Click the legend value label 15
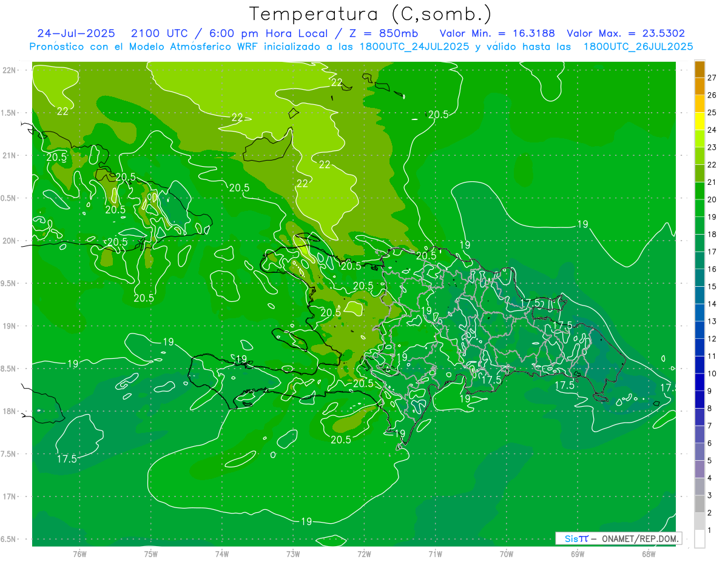Screen dimensions: 728x562 [x=712, y=286]
